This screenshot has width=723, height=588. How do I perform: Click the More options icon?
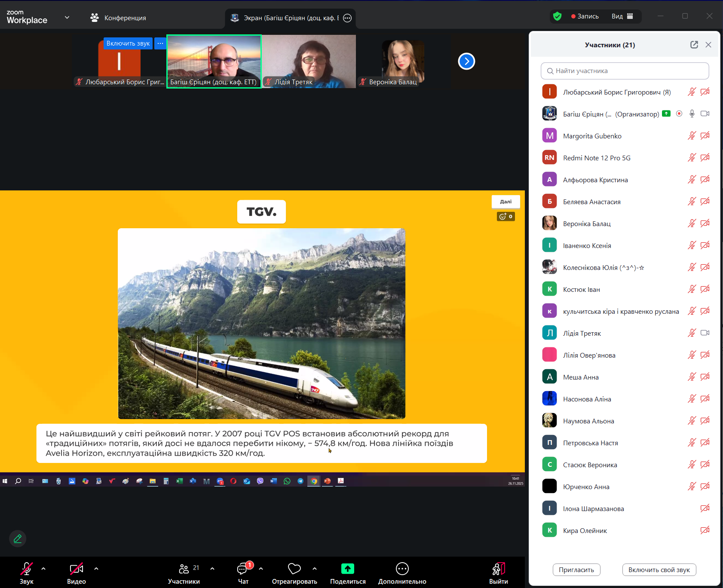click(x=402, y=569)
